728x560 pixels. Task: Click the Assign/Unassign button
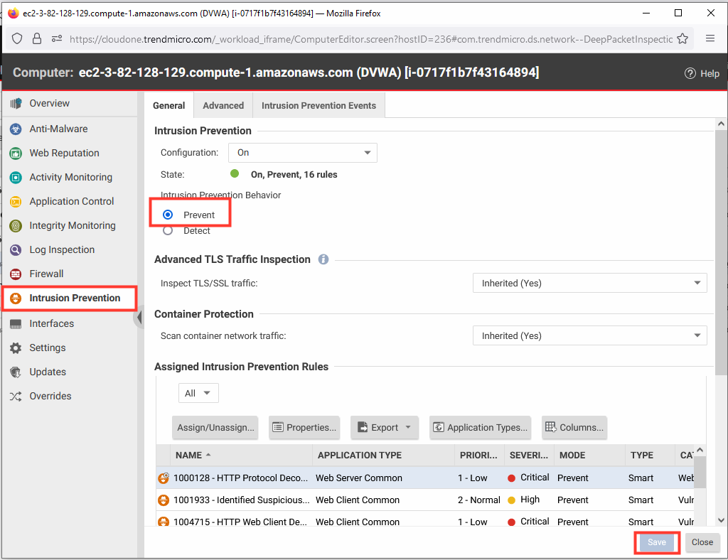click(x=215, y=427)
